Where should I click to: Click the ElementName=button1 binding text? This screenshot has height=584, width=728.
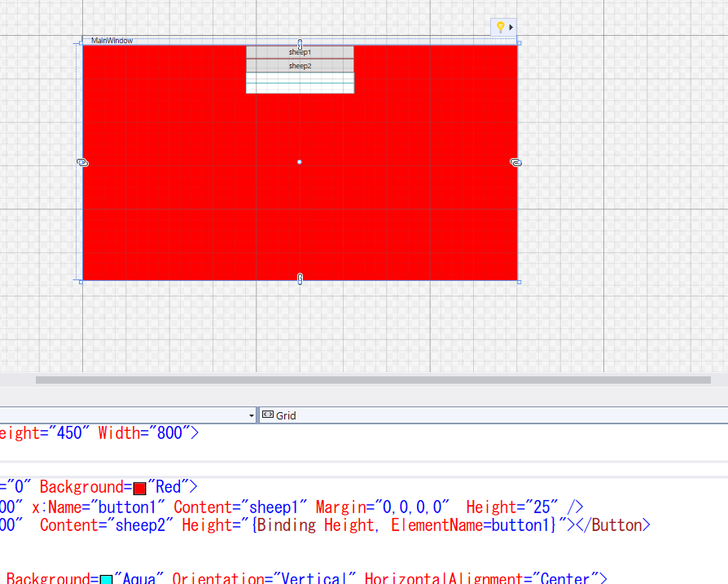coord(471,525)
